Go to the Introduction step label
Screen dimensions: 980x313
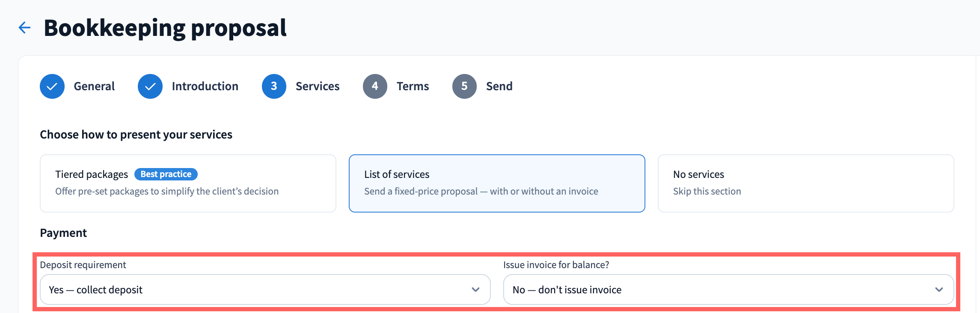coord(205,86)
